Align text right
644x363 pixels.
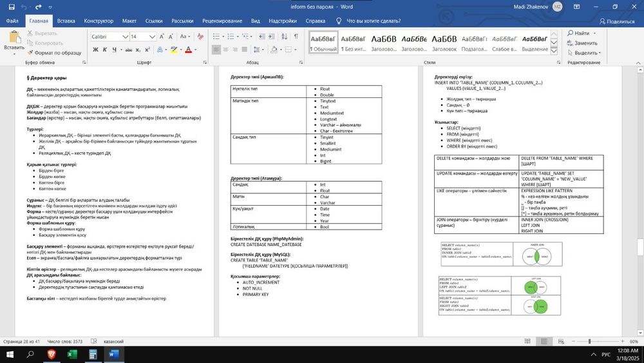tap(235, 50)
